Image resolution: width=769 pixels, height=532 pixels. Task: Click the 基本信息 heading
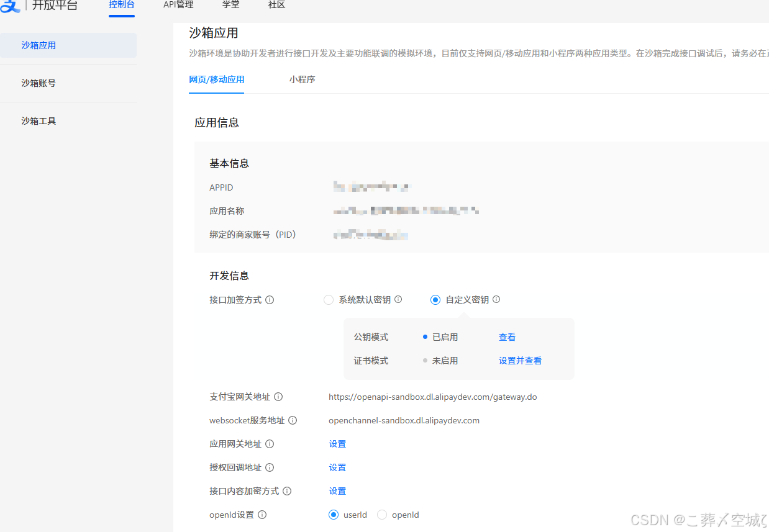229,164
